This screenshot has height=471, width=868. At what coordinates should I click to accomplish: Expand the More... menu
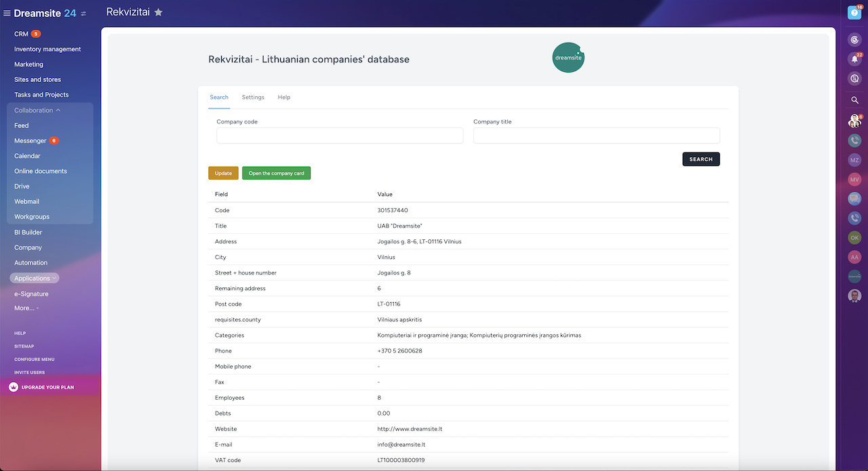coord(26,308)
